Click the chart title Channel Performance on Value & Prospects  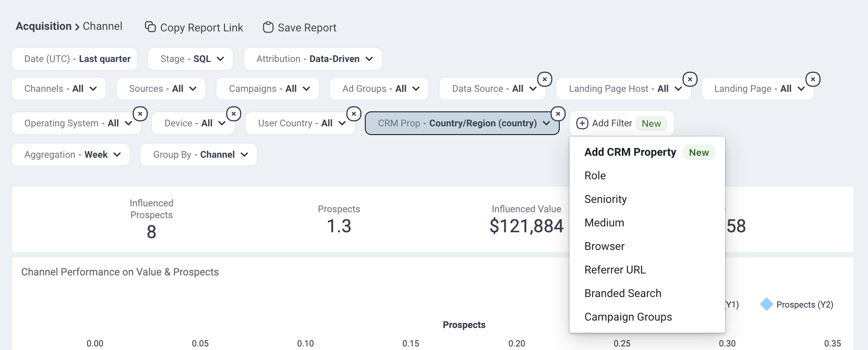click(120, 272)
